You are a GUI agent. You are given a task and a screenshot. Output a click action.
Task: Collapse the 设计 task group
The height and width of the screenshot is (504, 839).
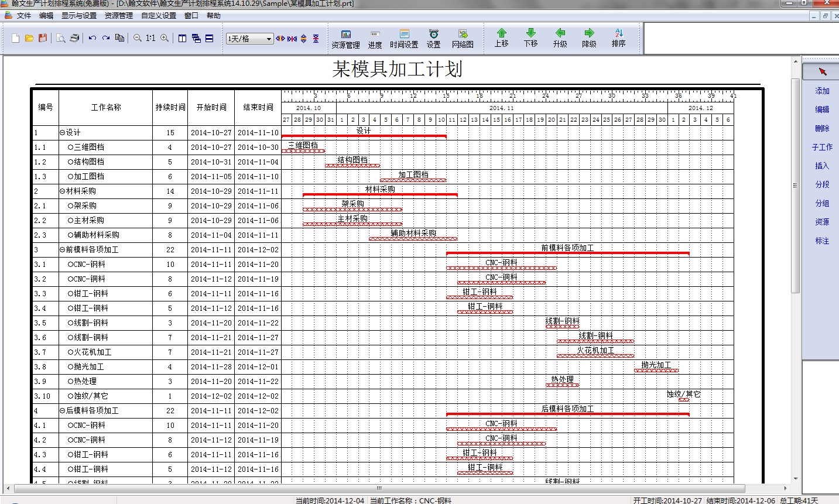tap(63, 133)
